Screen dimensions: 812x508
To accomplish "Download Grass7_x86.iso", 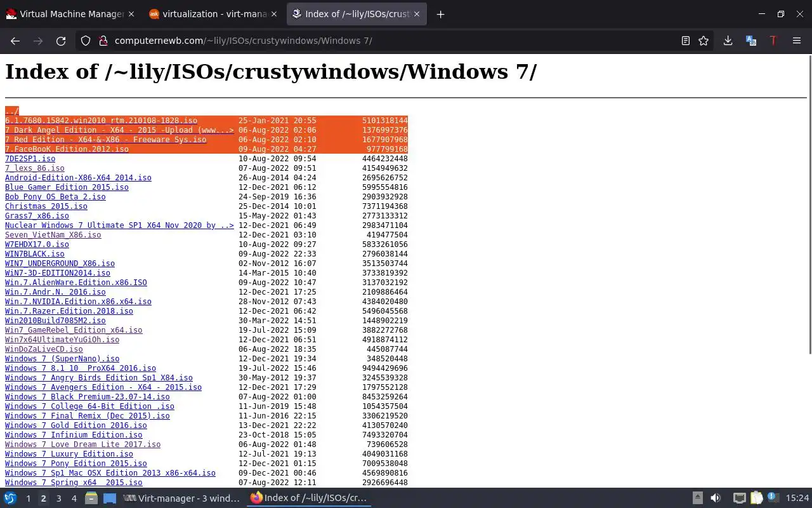I will [x=37, y=216].
